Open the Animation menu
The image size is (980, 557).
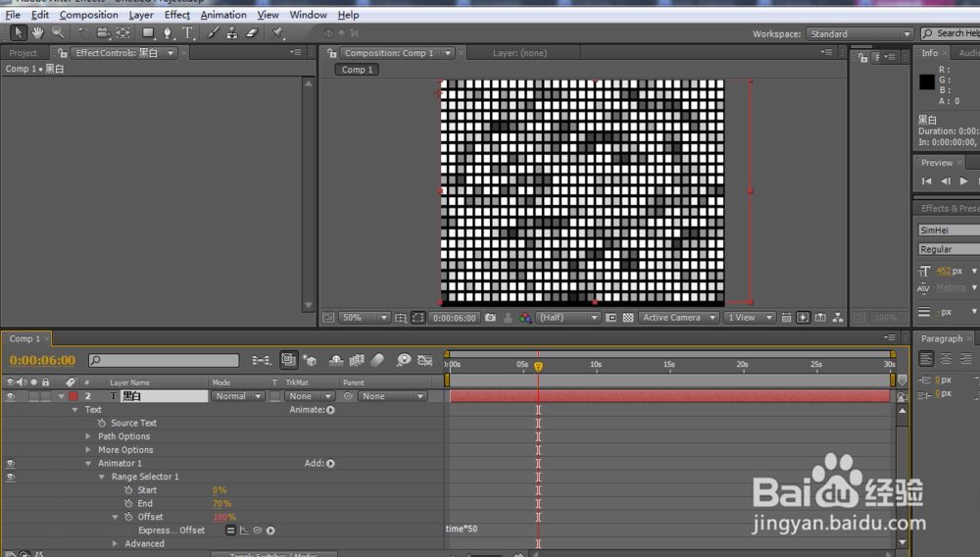[223, 15]
